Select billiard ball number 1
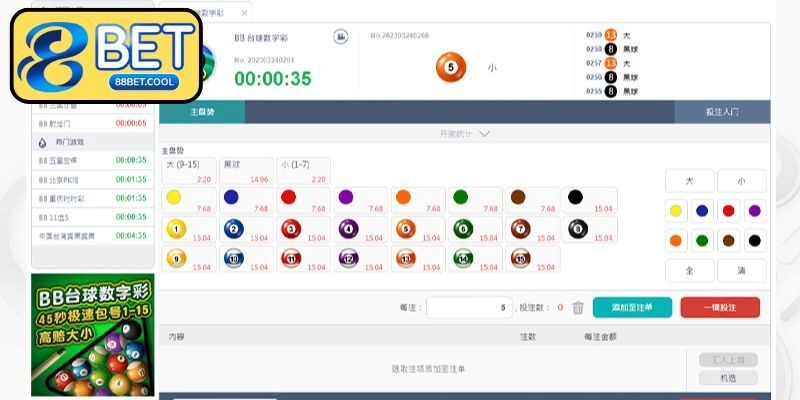The image size is (800, 400). 177,229
